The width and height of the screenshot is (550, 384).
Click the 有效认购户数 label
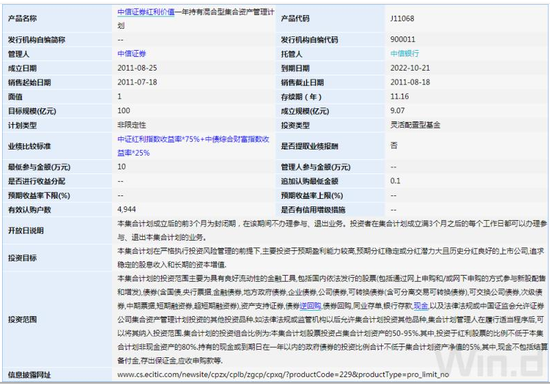pyautogui.click(x=29, y=210)
